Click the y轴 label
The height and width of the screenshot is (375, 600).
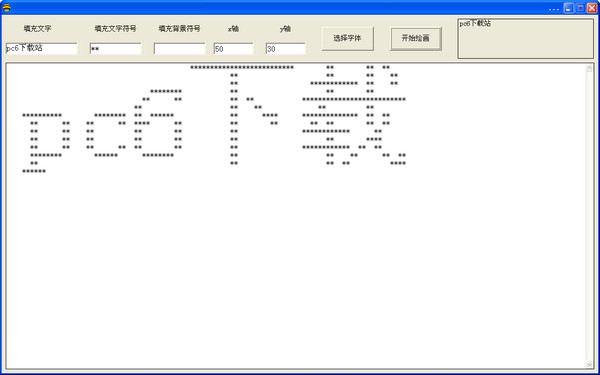coord(285,29)
